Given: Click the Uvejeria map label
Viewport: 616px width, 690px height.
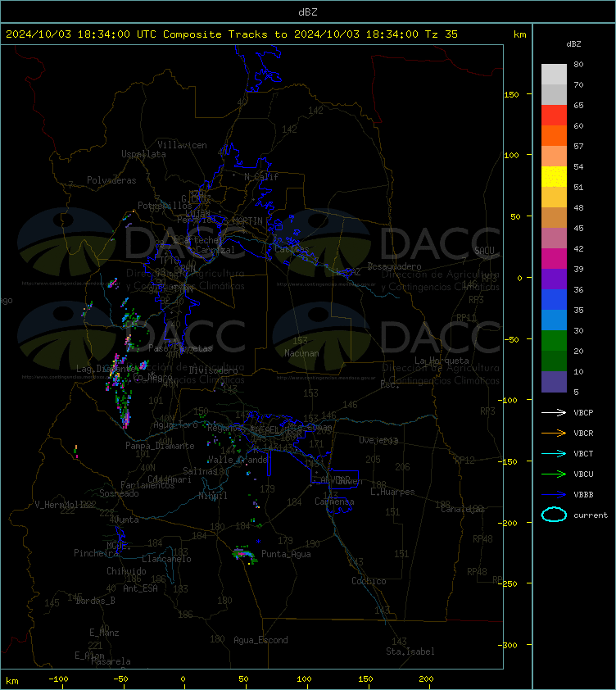Looking at the screenshot, I should [x=378, y=441].
